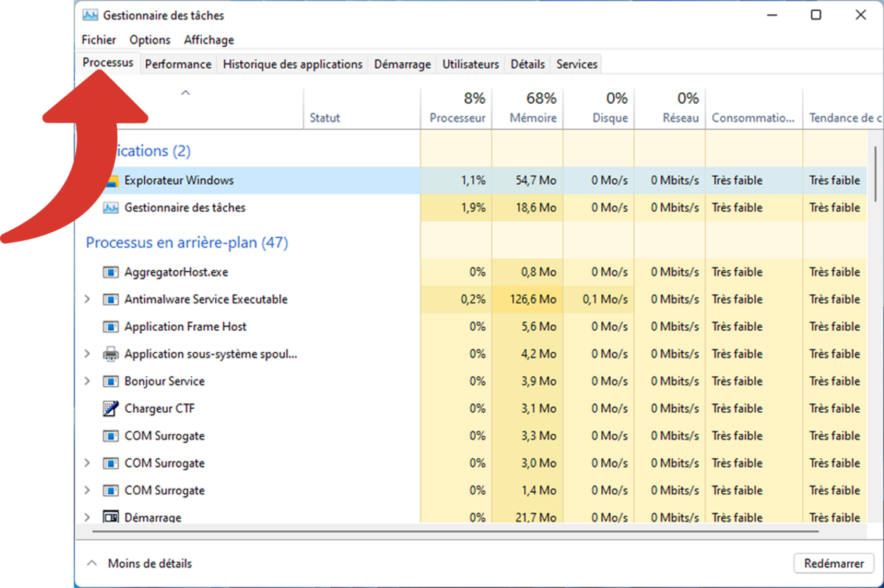Expand the Démarrage process row

(87, 517)
